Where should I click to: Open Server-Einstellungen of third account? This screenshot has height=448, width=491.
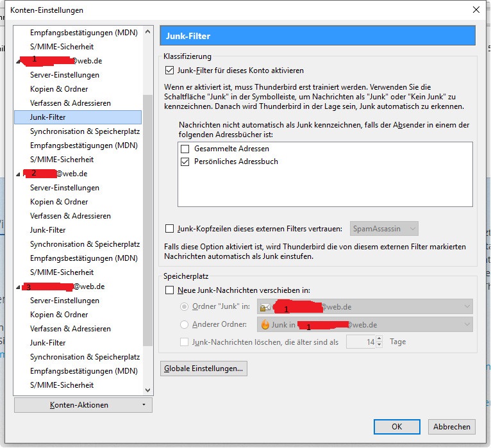(65, 300)
